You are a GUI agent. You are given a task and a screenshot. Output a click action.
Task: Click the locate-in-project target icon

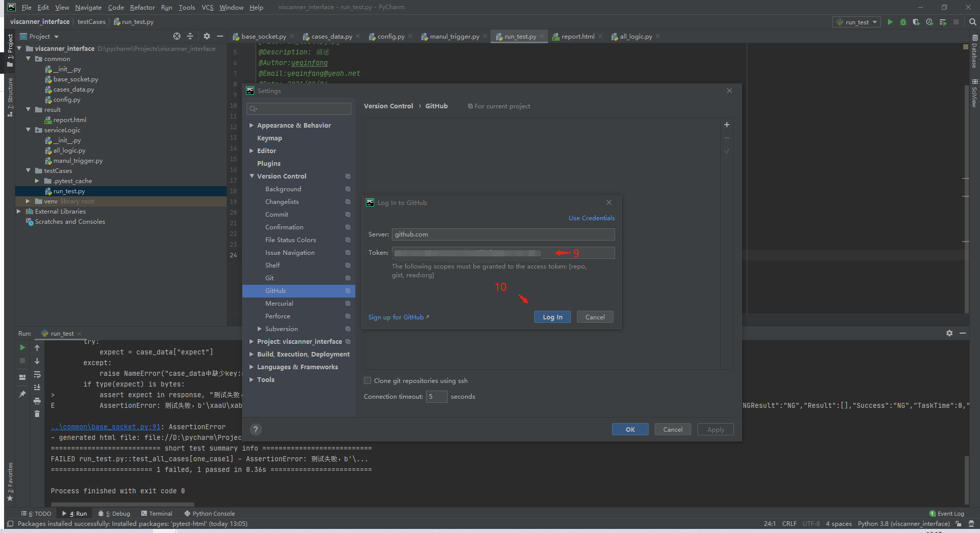(x=177, y=36)
